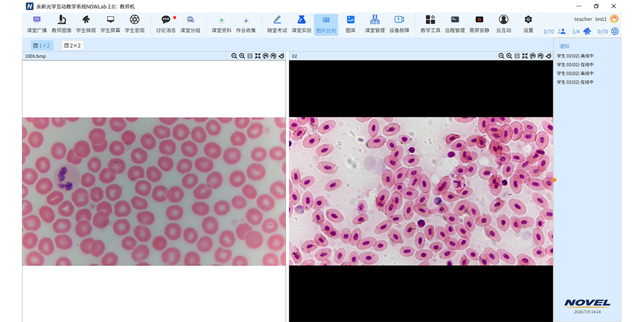Switch to 图片比对 image comparison

(x=326, y=24)
